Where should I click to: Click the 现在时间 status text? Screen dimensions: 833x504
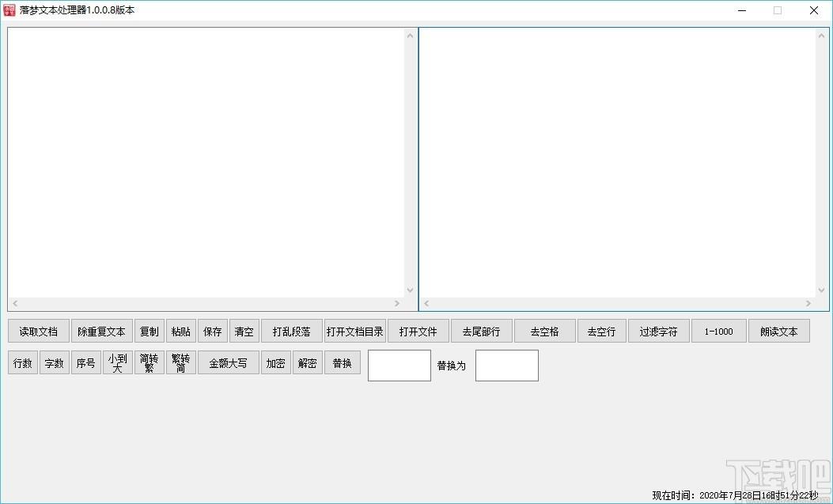(x=735, y=495)
